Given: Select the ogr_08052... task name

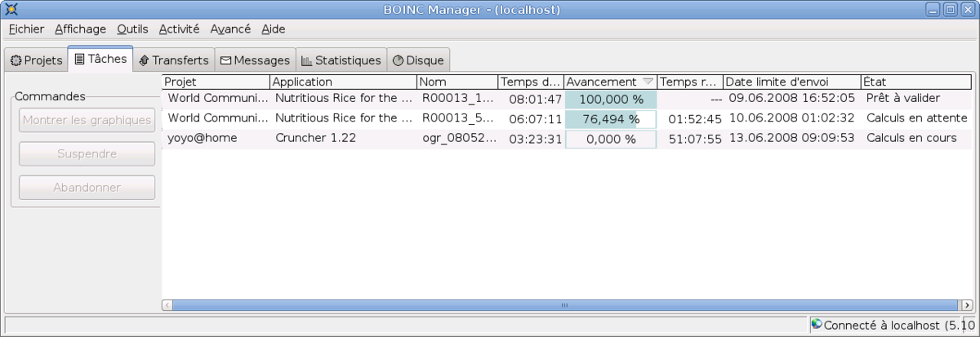Looking at the screenshot, I should pyautogui.click(x=458, y=138).
